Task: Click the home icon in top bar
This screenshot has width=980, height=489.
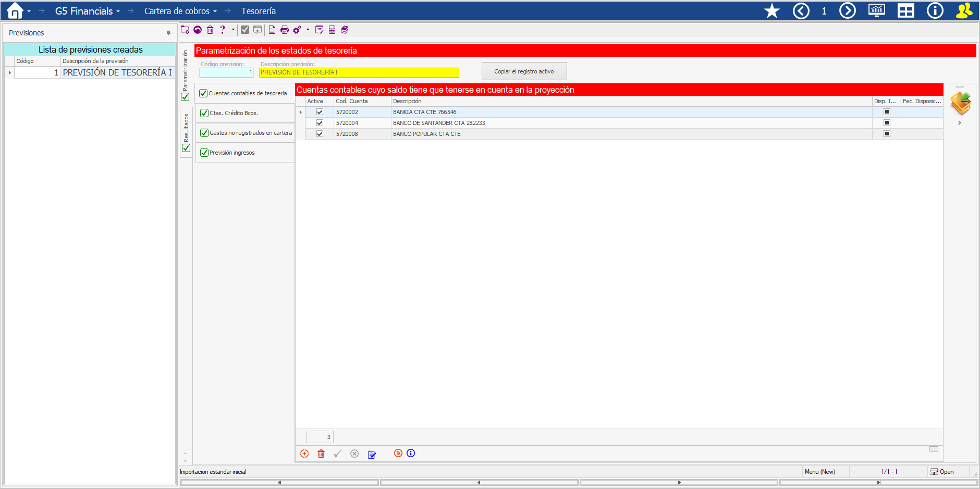Action: point(15,11)
